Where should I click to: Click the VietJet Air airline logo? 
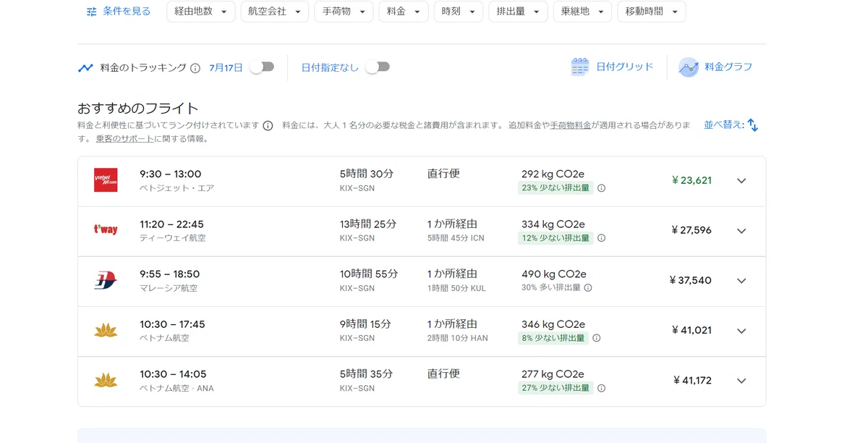(x=106, y=180)
